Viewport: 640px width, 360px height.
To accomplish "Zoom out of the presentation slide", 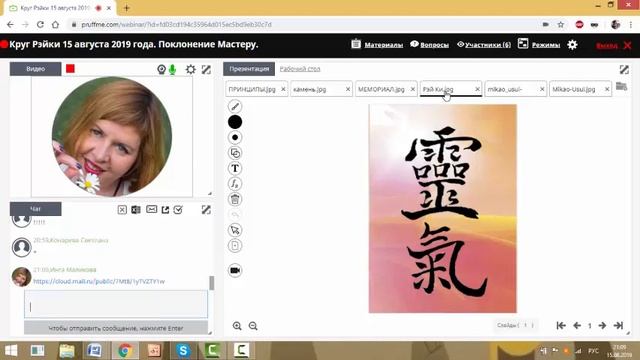I will click(253, 326).
